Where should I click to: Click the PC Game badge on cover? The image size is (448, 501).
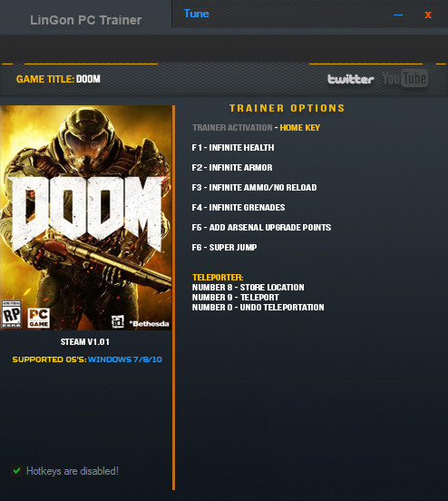pyautogui.click(x=39, y=318)
